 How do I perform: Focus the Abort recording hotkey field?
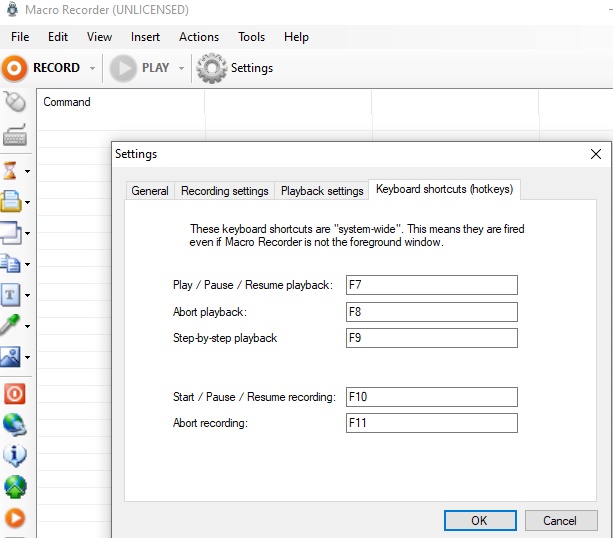(432, 423)
